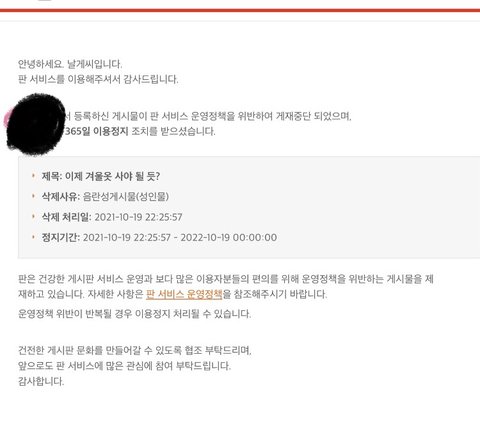Click the bullet marker beside 삭제 처리일
The height and width of the screenshot is (428, 480).
pos(33,216)
